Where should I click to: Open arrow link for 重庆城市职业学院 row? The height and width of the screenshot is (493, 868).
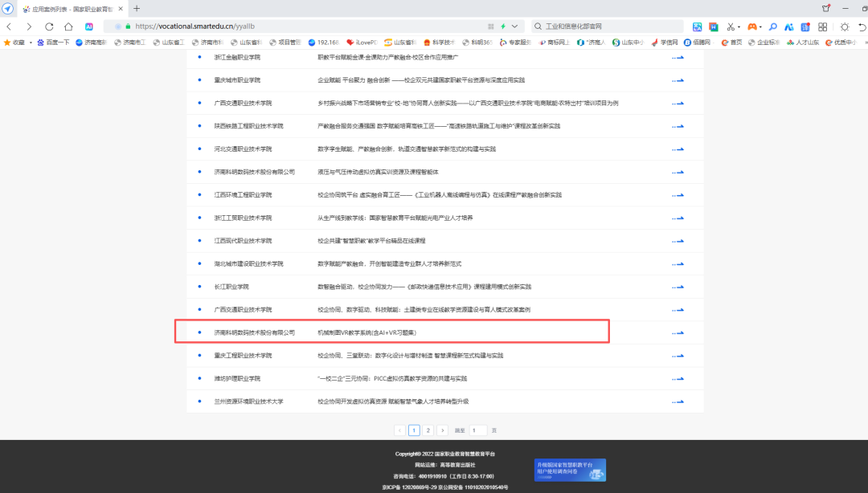click(678, 80)
